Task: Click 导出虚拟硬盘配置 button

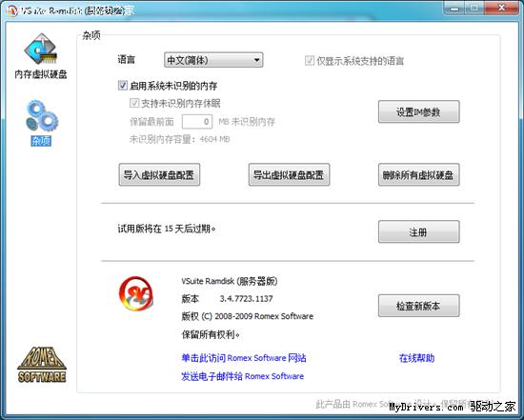Action: (289, 174)
